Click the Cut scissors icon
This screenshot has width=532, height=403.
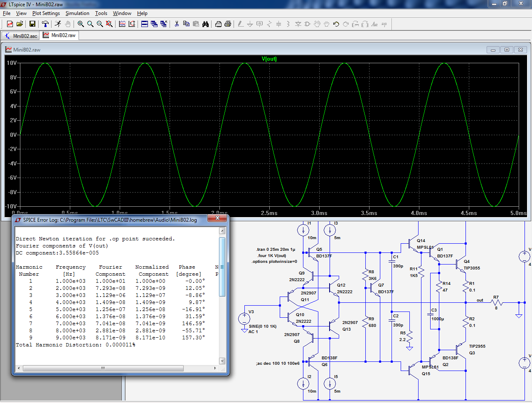[x=177, y=24]
